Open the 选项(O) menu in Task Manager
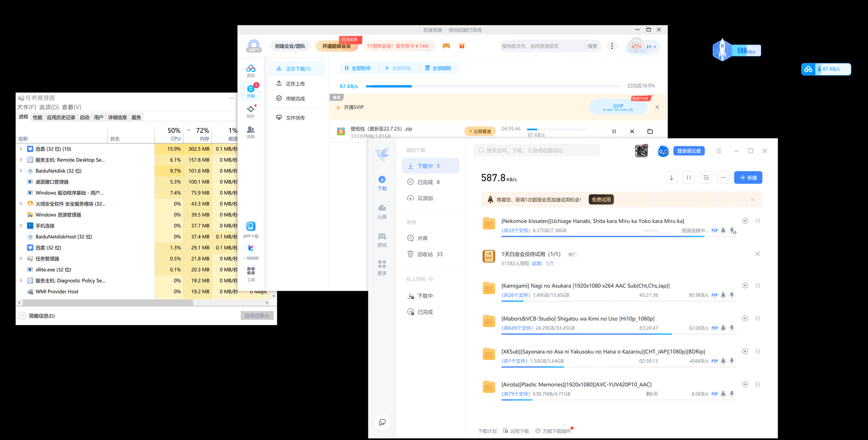The height and width of the screenshot is (440, 868). [x=49, y=107]
